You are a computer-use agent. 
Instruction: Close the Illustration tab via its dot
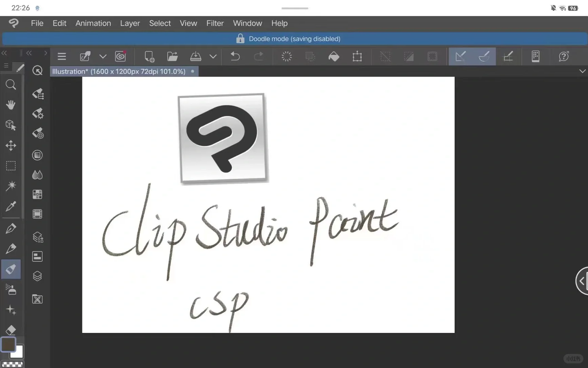[193, 71]
